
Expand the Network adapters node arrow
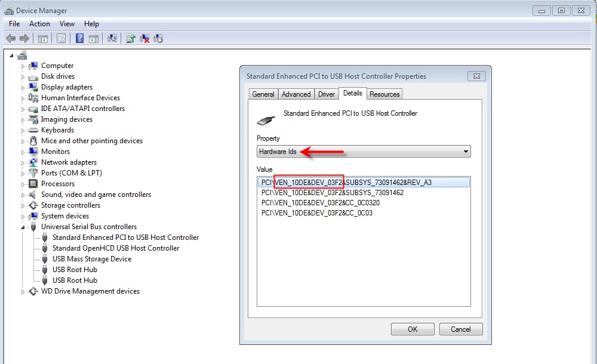[x=23, y=163]
